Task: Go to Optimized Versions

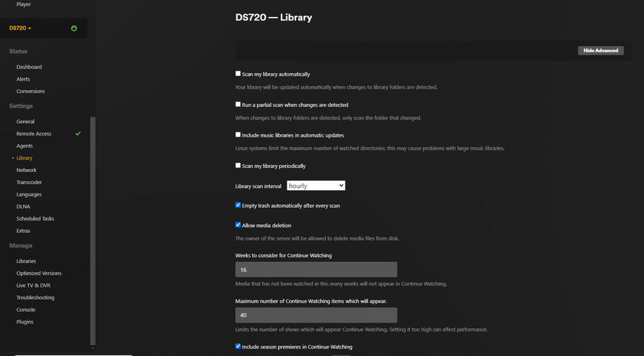Action: click(39, 273)
